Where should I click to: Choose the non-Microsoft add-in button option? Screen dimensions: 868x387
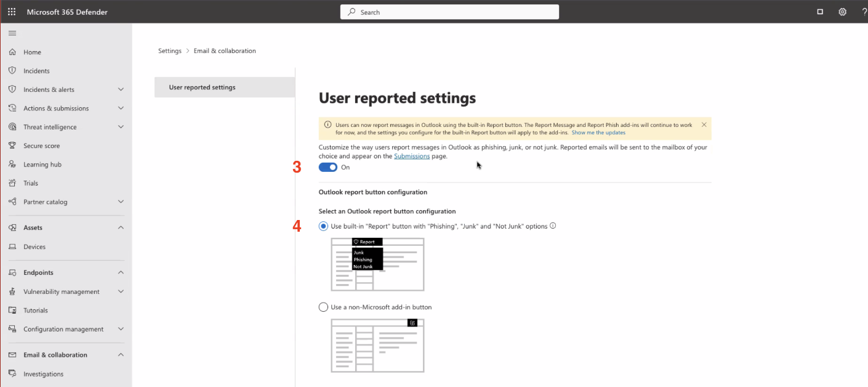(323, 307)
